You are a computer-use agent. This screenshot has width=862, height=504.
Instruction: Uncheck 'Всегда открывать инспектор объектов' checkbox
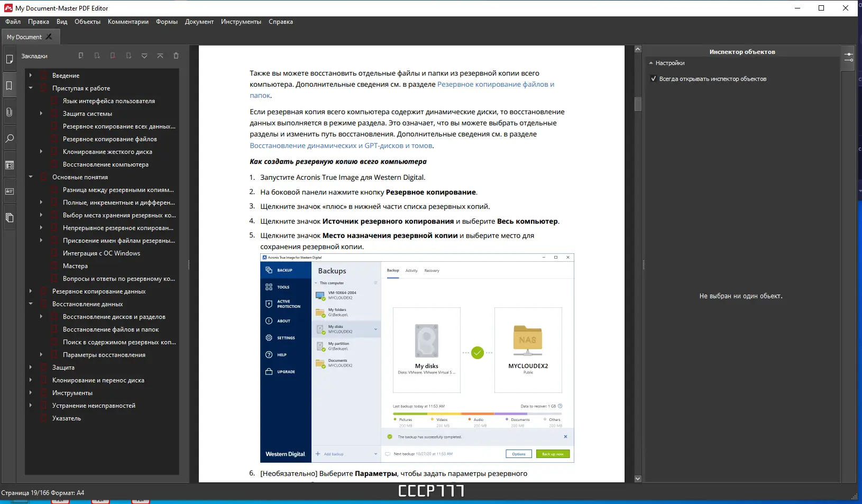pyautogui.click(x=654, y=79)
